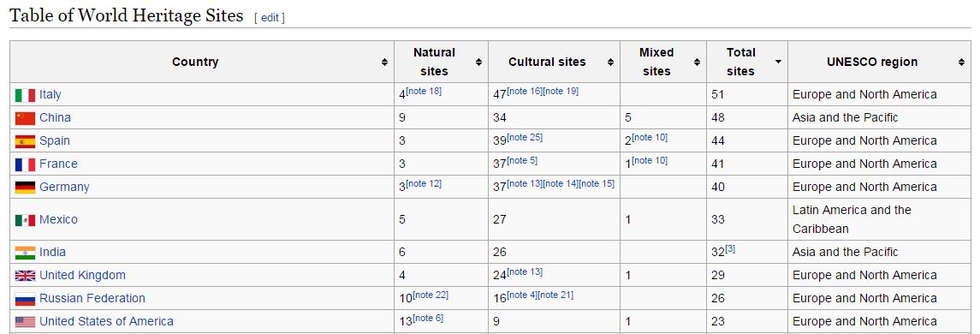The width and height of the screenshot is (980, 334).
Task: Click the Spain flag icon
Action: [x=25, y=141]
